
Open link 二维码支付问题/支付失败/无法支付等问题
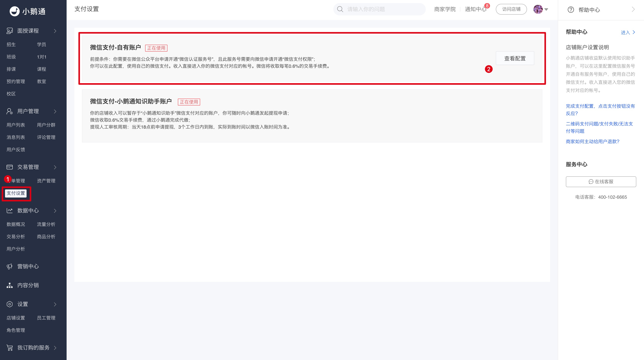coord(599,127)
